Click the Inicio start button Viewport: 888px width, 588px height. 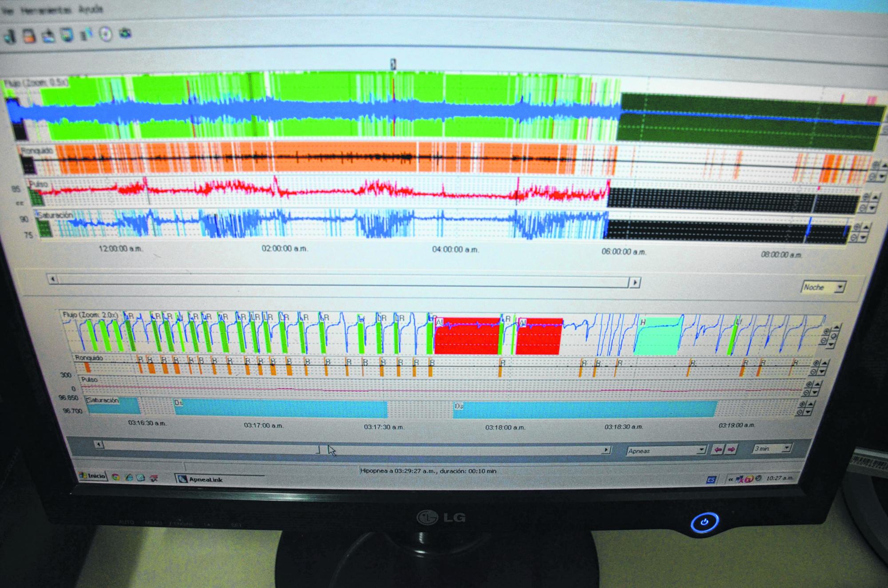(92, 476)
